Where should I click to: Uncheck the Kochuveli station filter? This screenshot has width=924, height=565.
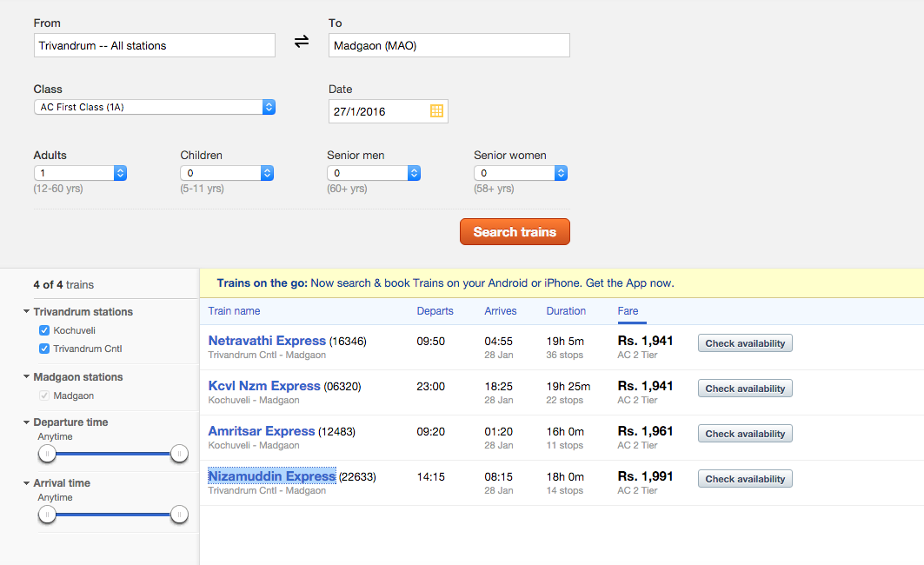44,330
